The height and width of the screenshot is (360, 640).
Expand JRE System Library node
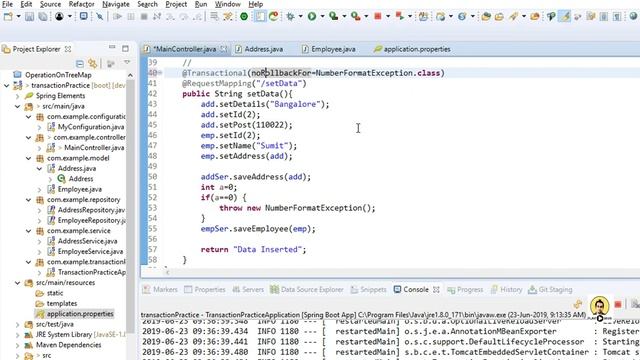pos(18,334)
